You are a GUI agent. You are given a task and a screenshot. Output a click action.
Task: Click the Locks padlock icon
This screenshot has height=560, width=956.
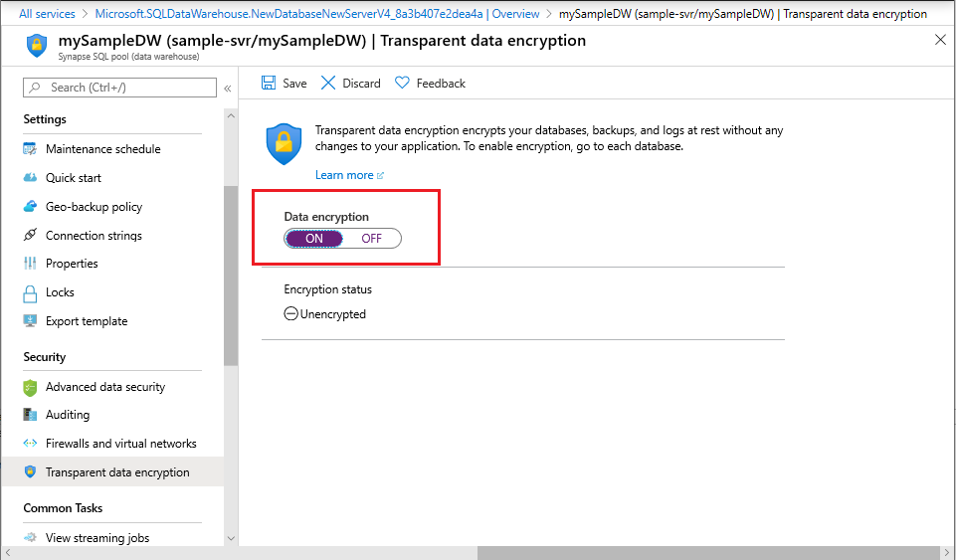[x=30, y=293]
